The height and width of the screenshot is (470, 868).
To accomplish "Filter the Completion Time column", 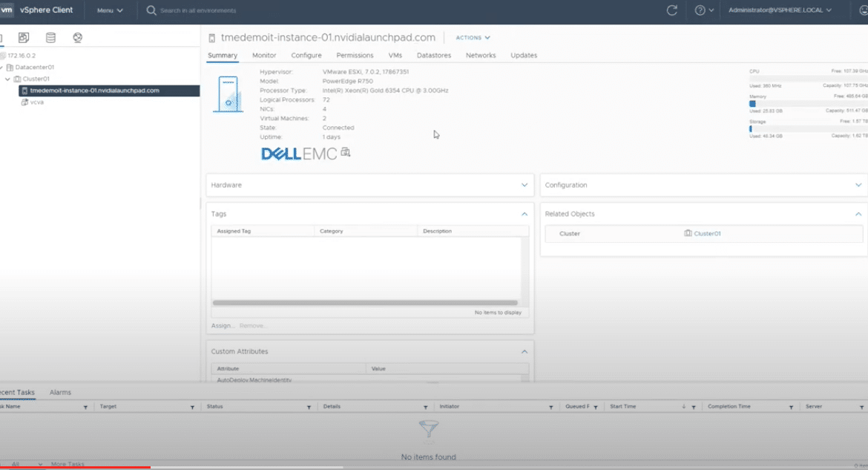I will pos(791,408).
